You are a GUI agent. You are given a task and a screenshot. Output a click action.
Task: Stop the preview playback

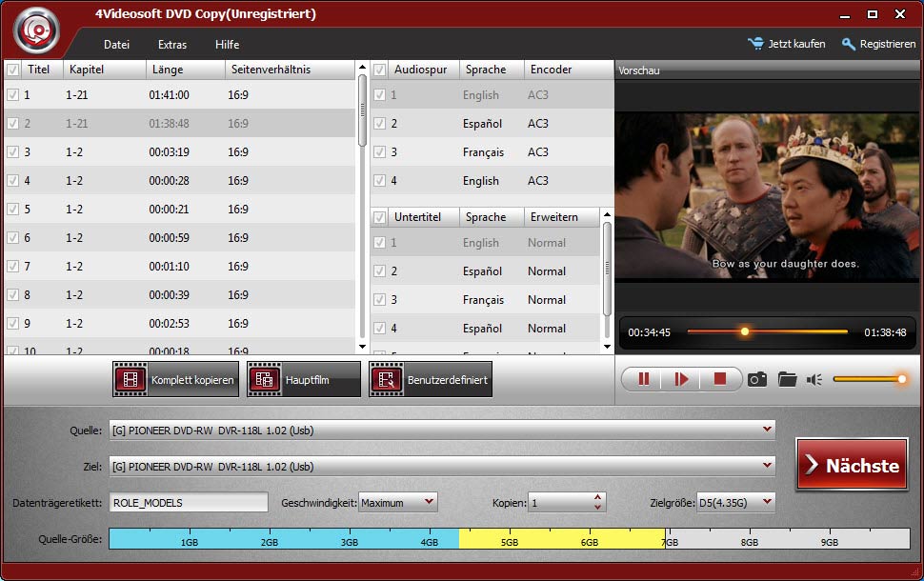point(720,379)
